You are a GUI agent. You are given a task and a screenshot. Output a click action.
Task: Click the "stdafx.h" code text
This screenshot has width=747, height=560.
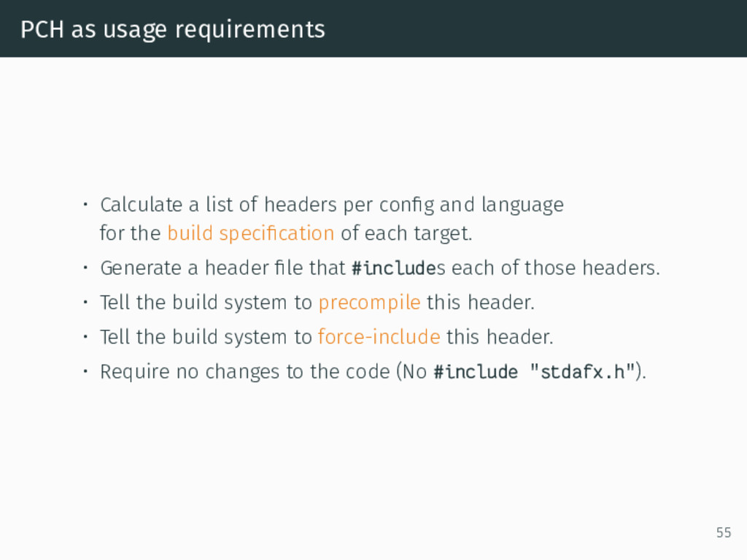(582, 371)
